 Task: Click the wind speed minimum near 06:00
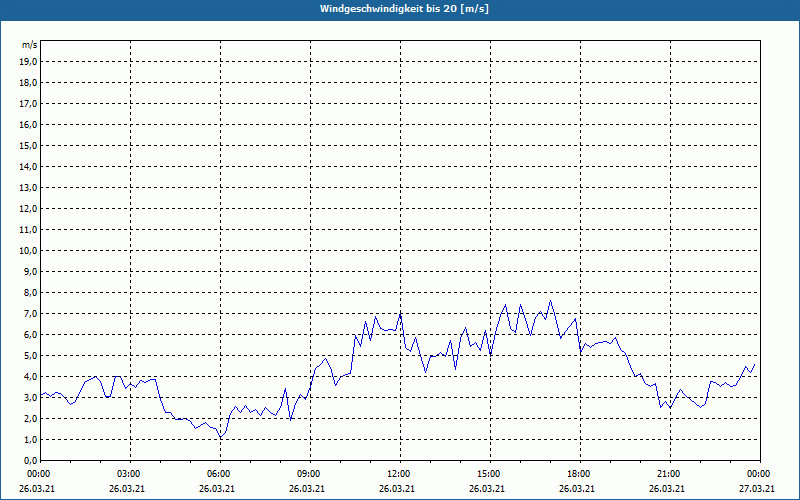point(220,437)
